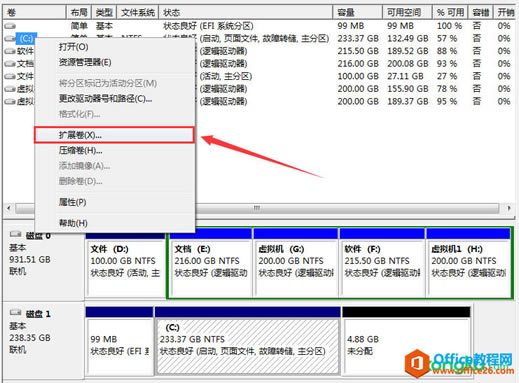Select 扩展卷(X)... to extend the volume
This screenshot has height=383, width=519.
(x=114, y=135)
